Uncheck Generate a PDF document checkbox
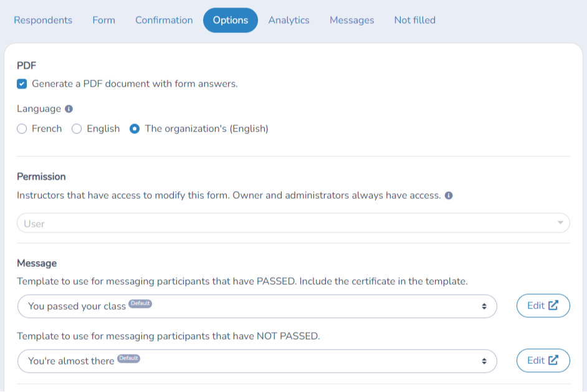Screen dimensions: 587x392 click(22, 84)
